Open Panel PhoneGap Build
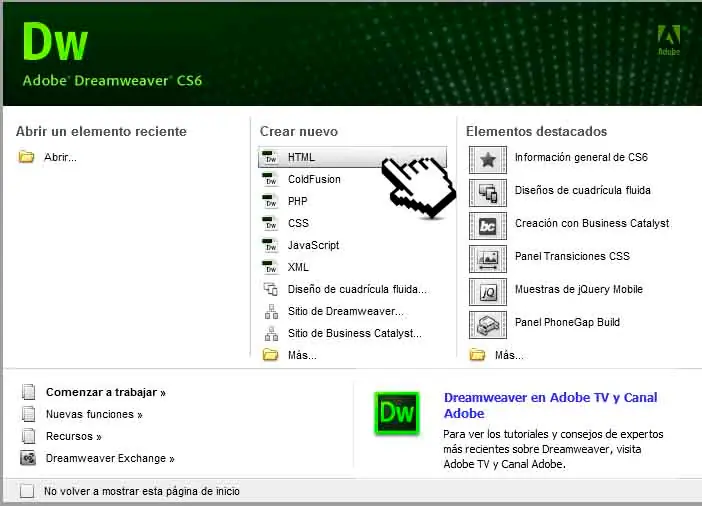 tap(567, 322)
